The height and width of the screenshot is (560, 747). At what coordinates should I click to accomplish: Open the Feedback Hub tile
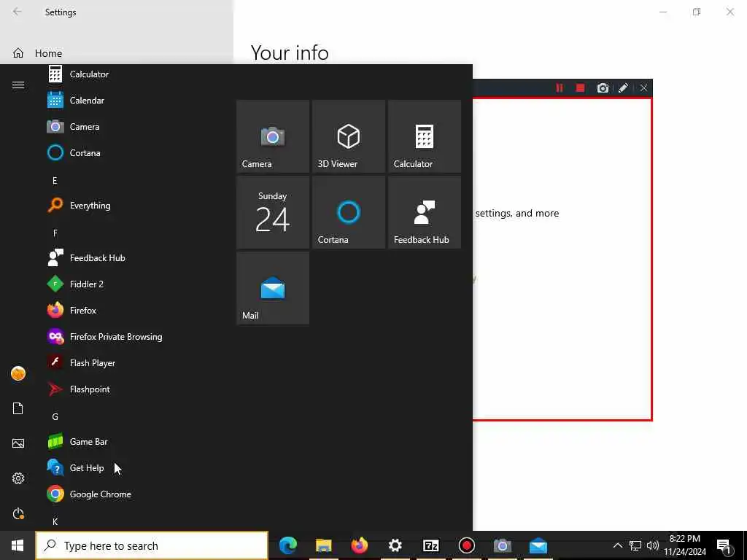click(425, 212)
